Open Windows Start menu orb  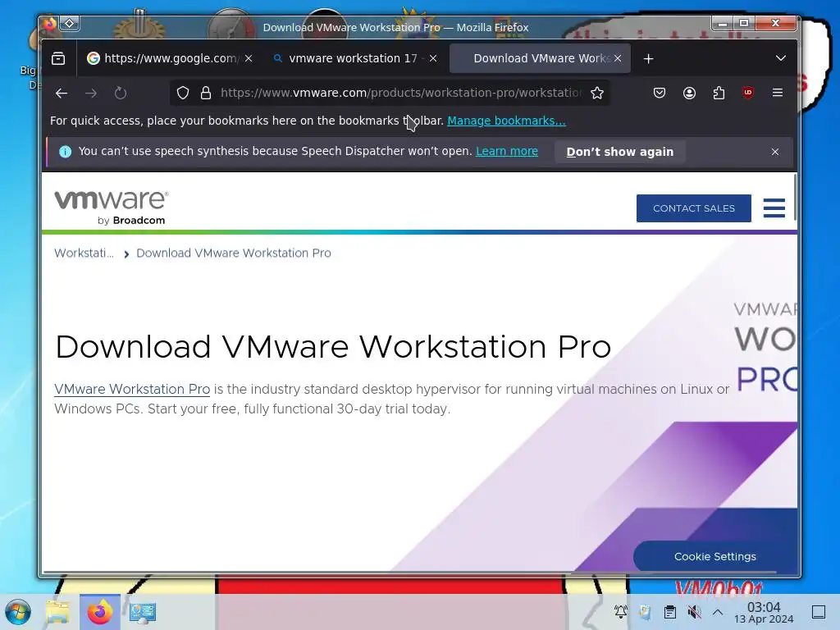pyautogui.click(x=18, y=612)
